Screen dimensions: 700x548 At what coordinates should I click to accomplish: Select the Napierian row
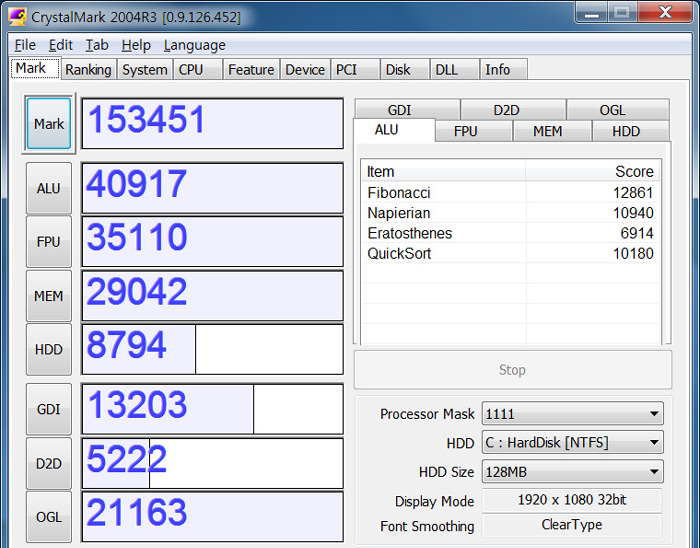tap(511, 213)
